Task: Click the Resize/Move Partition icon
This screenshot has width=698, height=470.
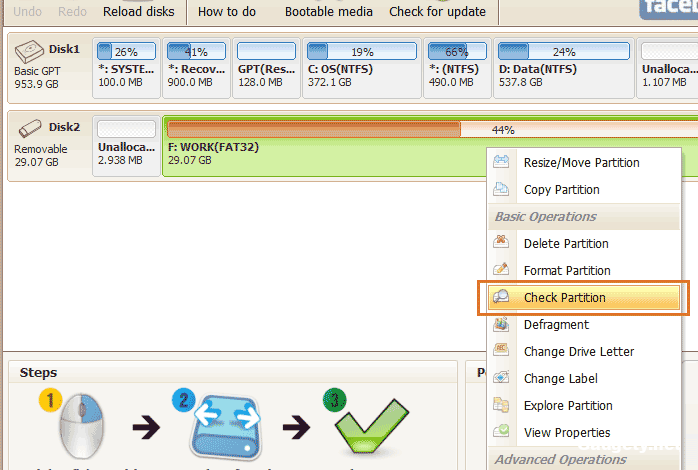Action: 502,163
